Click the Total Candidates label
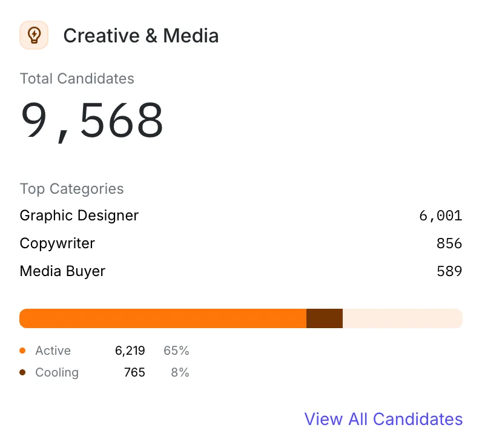482x448 pixels. (x=77, y=79)
